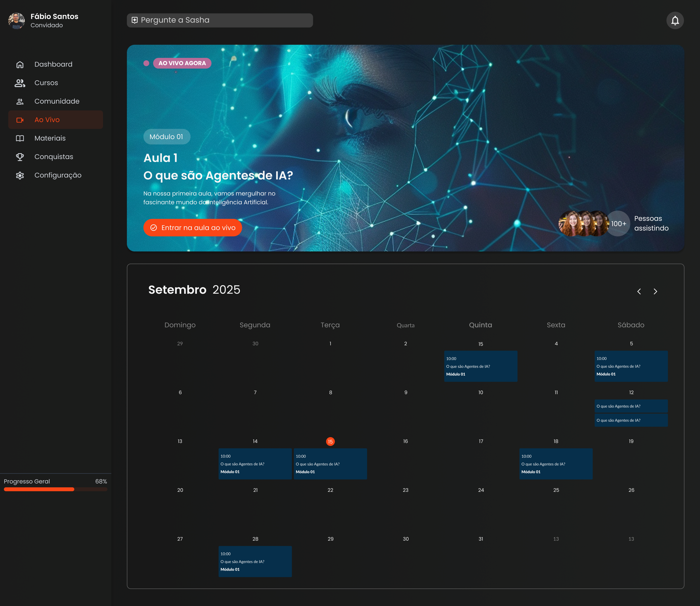Click the AO VIVO AGORA badge
700x606 pixels.
point(182,63)
